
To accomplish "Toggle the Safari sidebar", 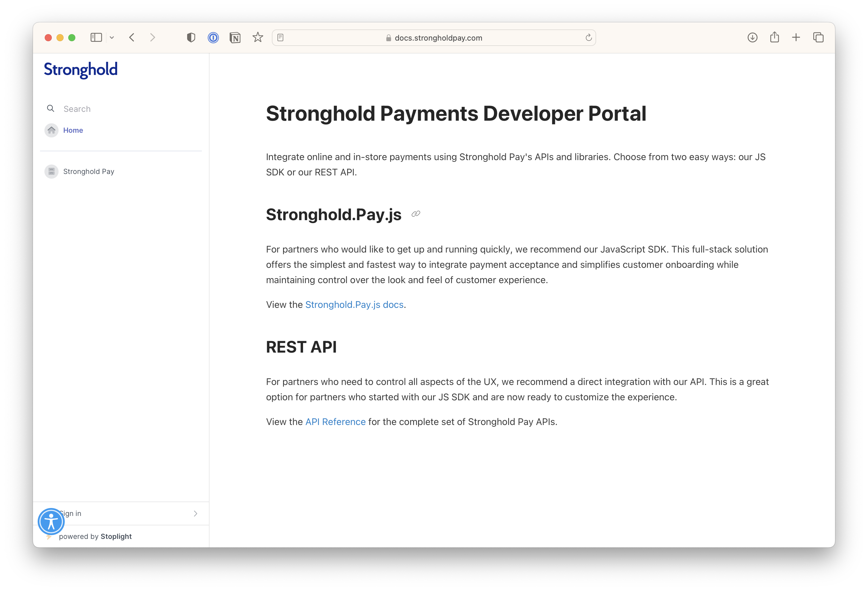I will (96, 38).
